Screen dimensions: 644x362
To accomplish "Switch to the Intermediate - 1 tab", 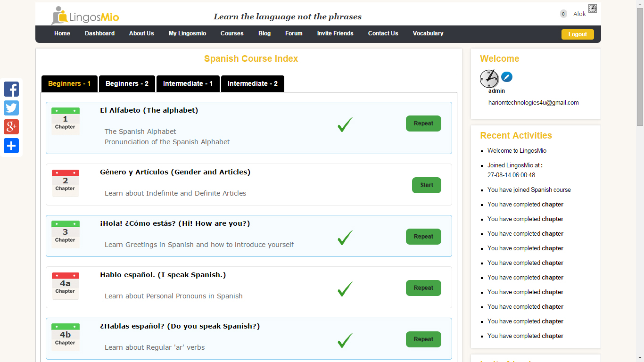I will (x=188, y=83).
